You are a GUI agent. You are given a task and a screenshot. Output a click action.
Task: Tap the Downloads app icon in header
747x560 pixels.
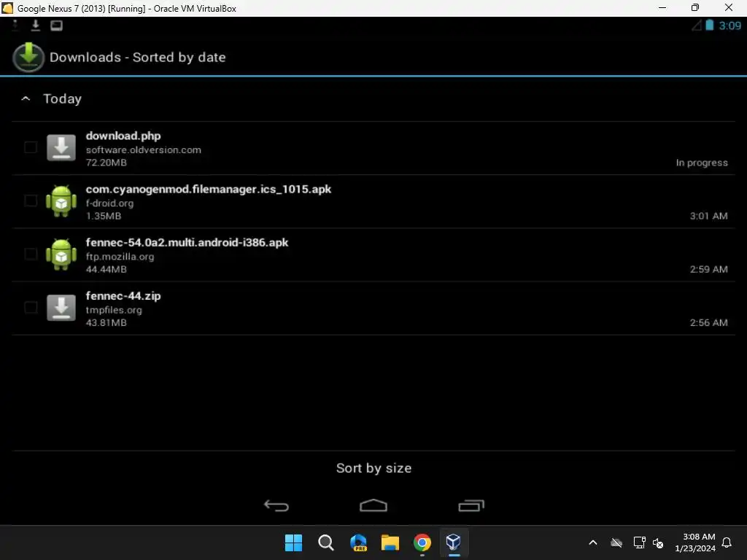(x=28, y=57)
